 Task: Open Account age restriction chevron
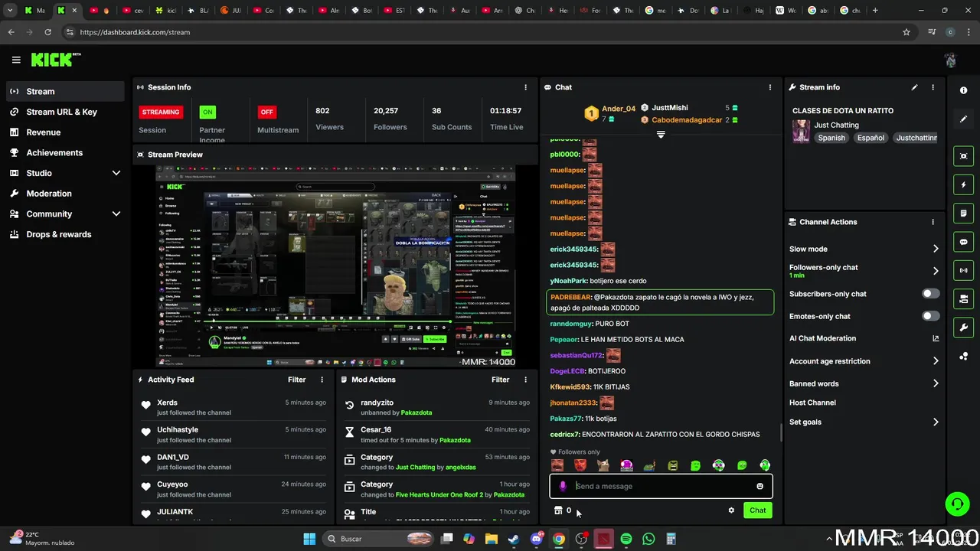935,361
